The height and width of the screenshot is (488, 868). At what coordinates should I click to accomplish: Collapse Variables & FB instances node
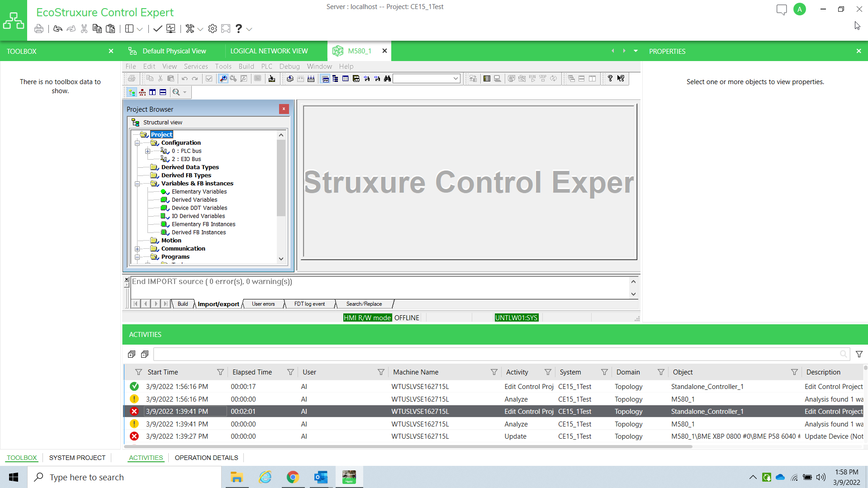point(137,184)
